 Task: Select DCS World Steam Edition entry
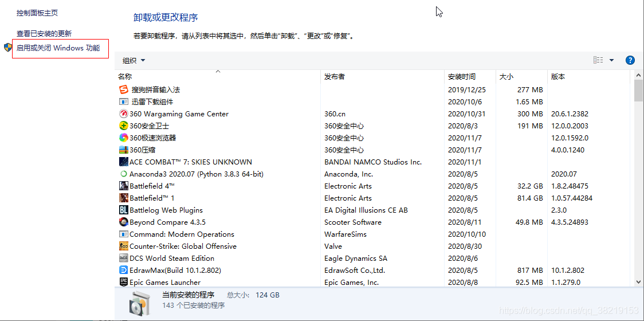(172, 258)
